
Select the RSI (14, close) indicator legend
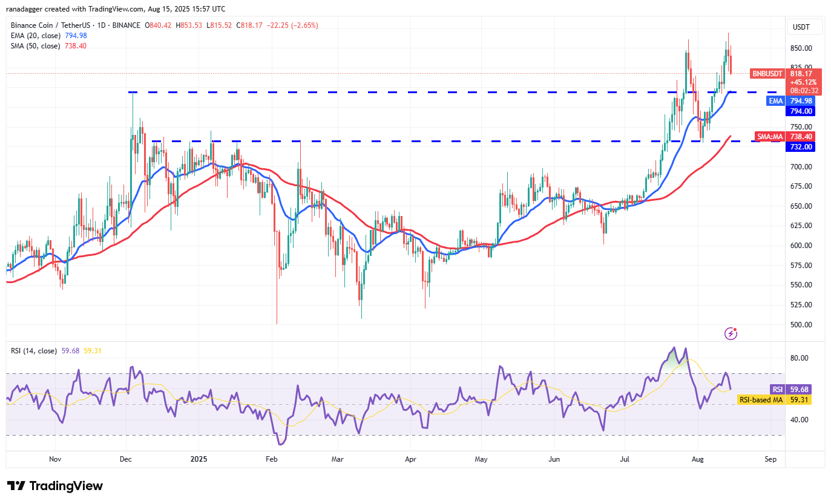(34, 351)
